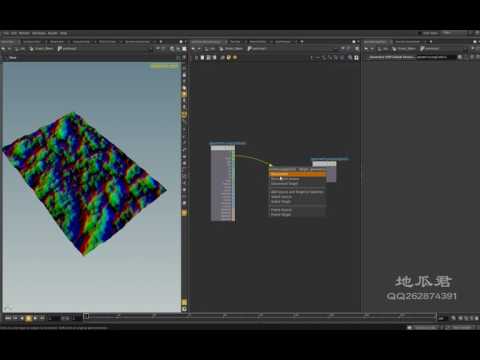Viewport: 480px width, 360px height.
Task: Click the first white square icon in network toolbar
Action: coord(202,57)
